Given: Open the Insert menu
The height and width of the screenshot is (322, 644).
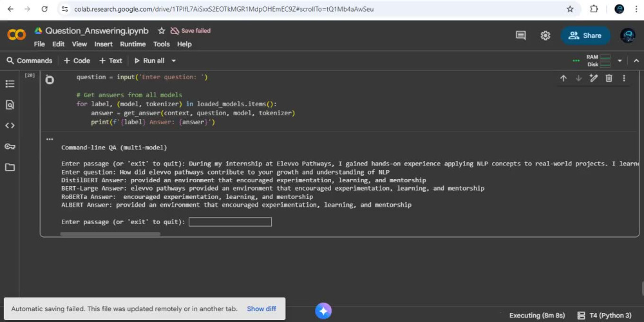Looking at the screenshot, I should click(104, 44).
